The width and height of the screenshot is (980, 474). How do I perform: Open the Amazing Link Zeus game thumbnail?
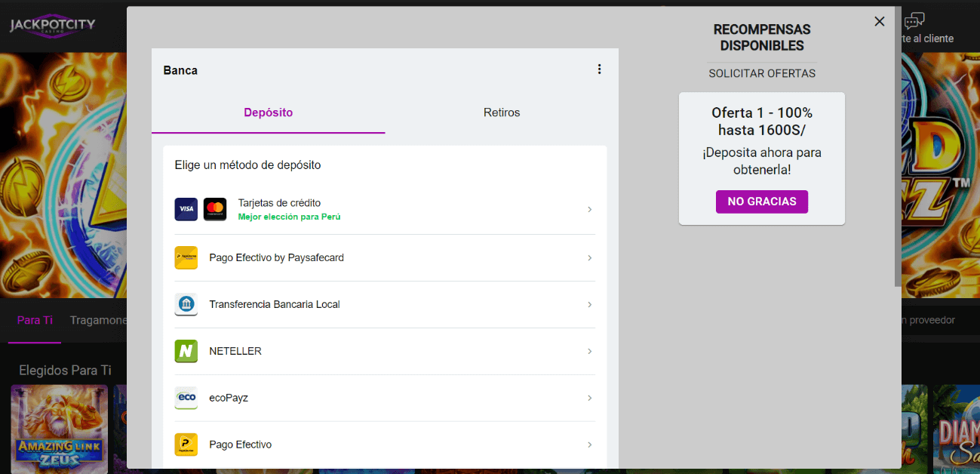tap(60, 429)
